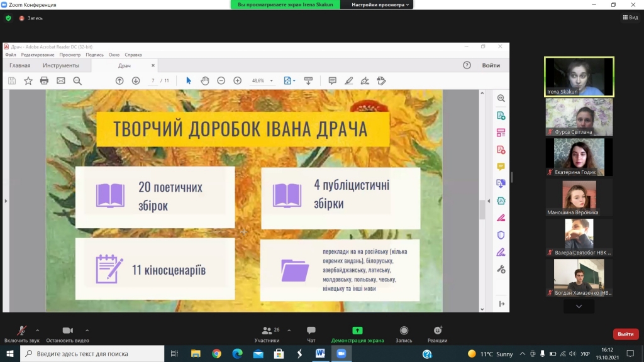The height and width of the screenshot is (362, 644).
Task: Select the Драч document tab
Action: click(x=125, y=65)
